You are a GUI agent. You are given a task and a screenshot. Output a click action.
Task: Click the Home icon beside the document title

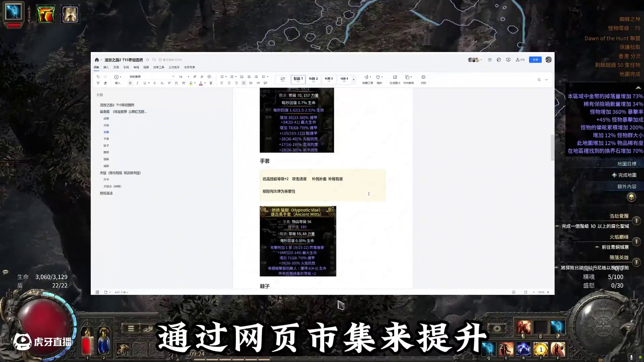(x=96, y=59)
